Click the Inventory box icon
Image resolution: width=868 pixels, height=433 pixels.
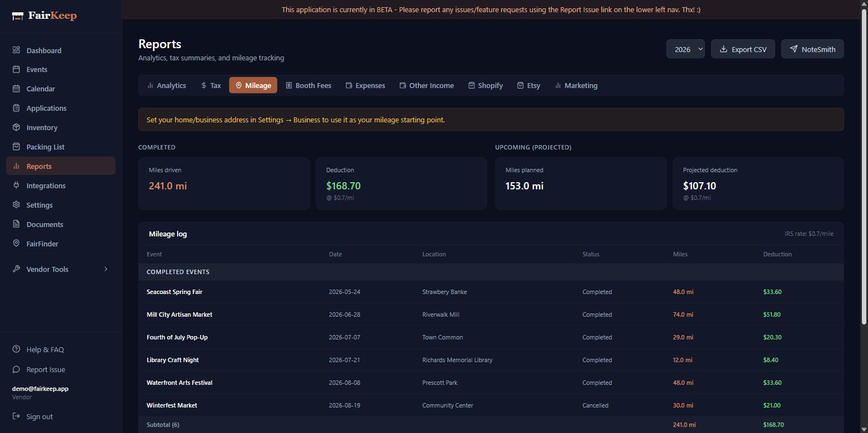[x=16, y=127]
